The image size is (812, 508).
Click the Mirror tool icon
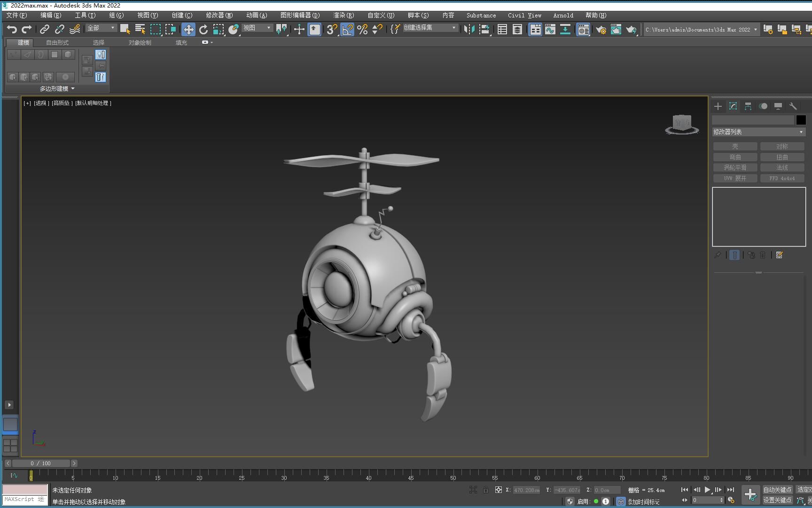(x=468, y=29)
